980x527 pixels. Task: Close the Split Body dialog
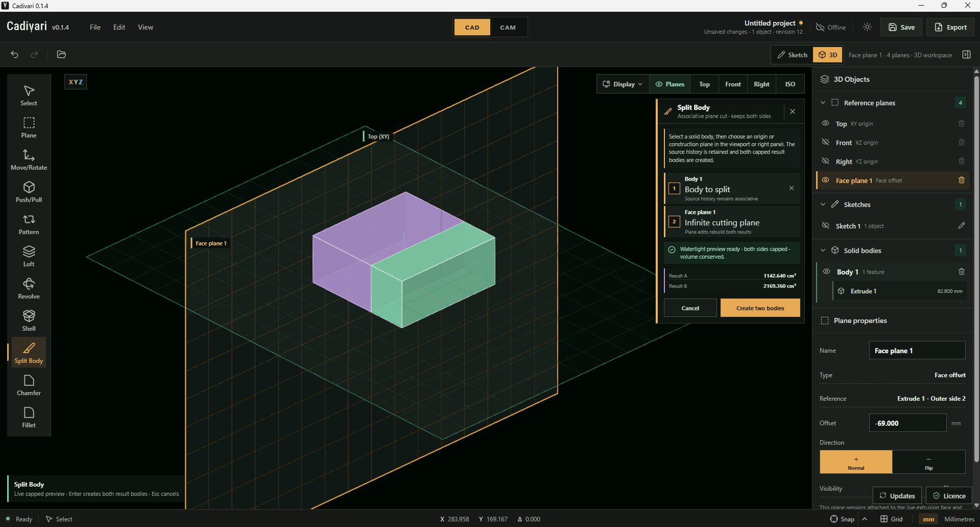[793, 111]
